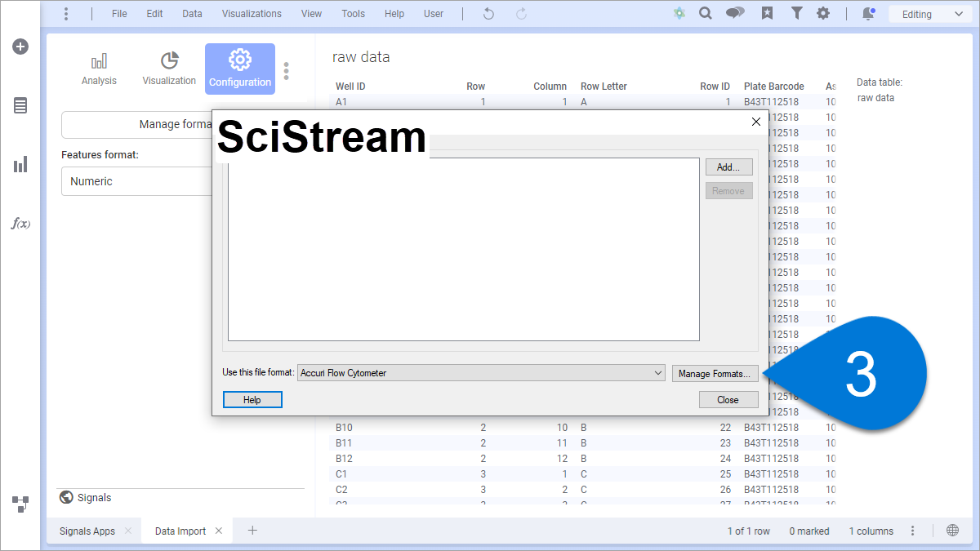Open the File menu
This screenshot has width=980, height=551.
point(119,14)
